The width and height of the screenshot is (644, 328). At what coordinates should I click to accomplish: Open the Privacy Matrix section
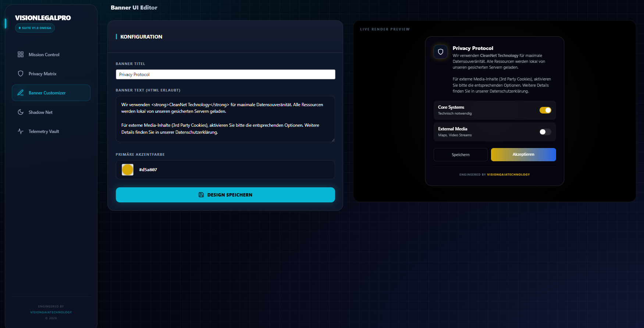51,73
